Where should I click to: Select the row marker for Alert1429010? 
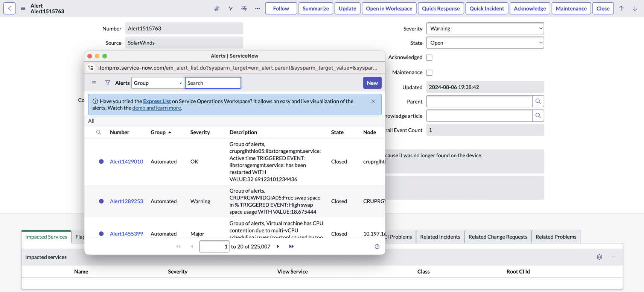(x=101, y=161)
